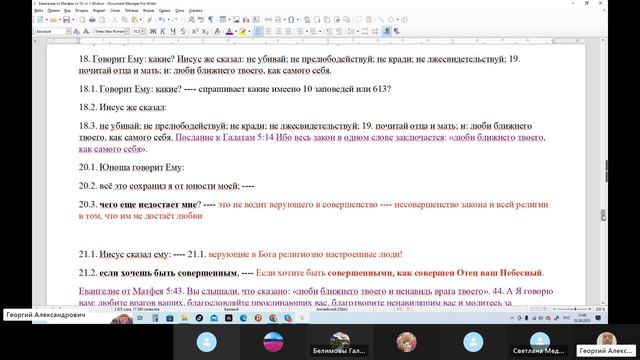Click the Insert chart icon
The image size is (640, 360).
coord(246,20)
